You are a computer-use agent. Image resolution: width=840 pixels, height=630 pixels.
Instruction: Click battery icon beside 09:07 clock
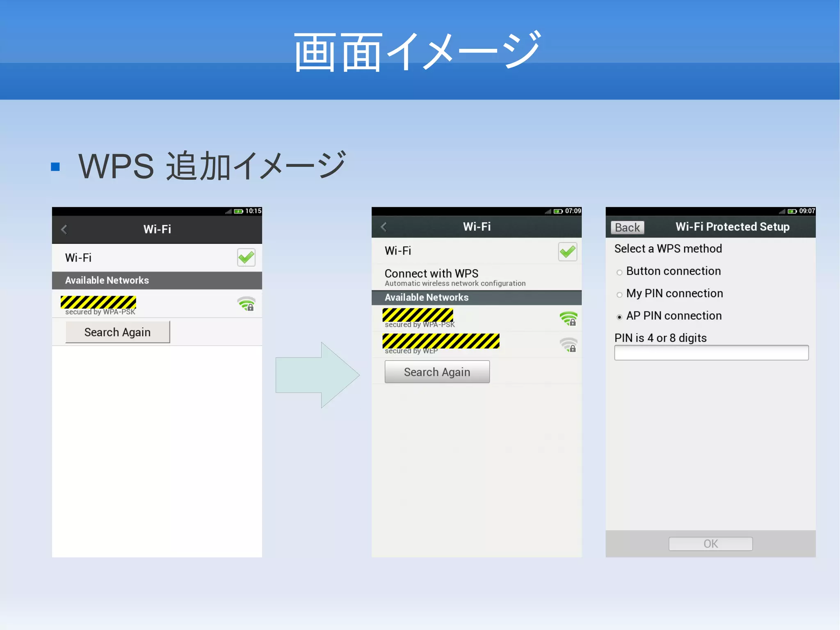click(x=792, y=211)
